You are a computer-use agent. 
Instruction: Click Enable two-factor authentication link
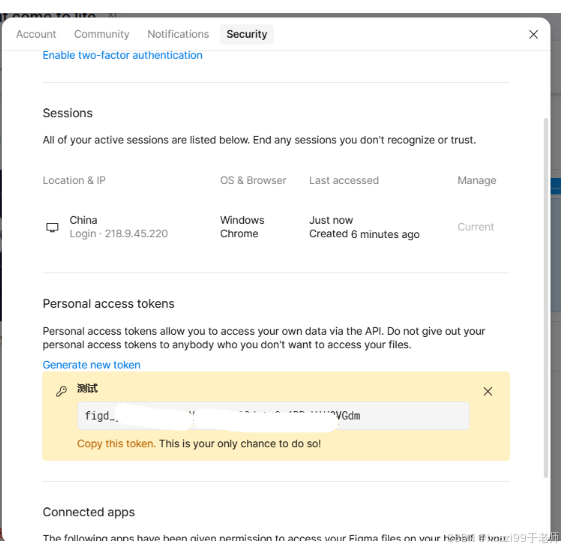(x=122, y=55)
